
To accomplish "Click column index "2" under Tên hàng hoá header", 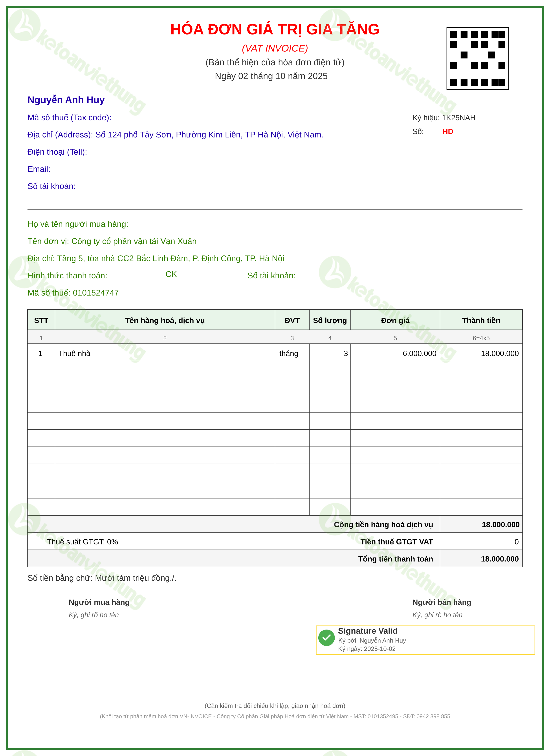I will [x=165, y=338].
